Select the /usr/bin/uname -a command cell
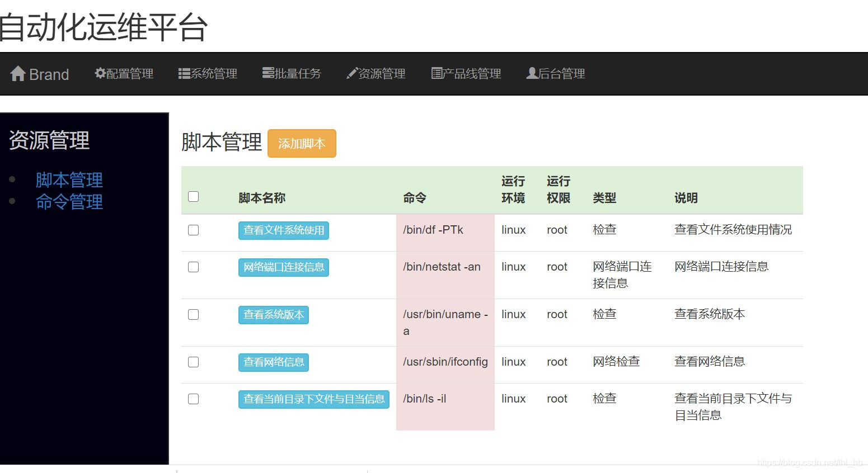This screenshot has height=473, width=868. point(445,323)
